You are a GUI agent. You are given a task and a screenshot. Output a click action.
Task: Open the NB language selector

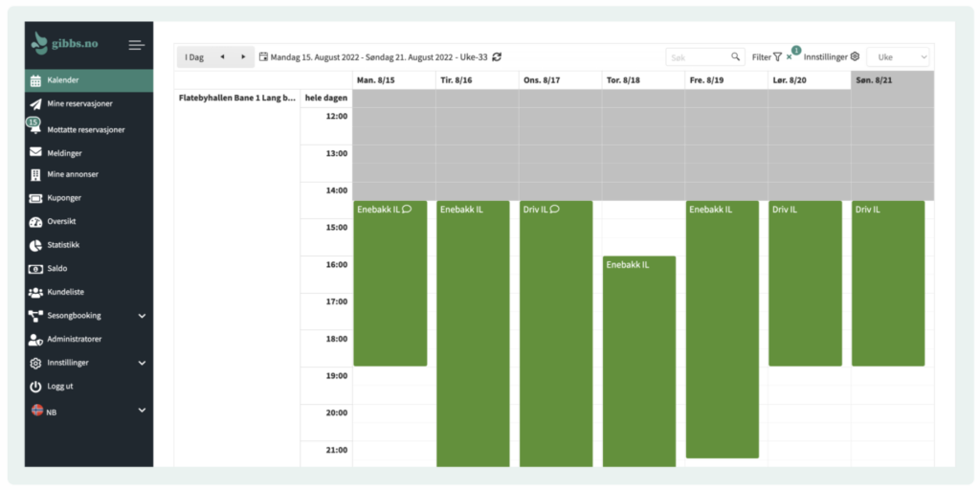(142, 411)
